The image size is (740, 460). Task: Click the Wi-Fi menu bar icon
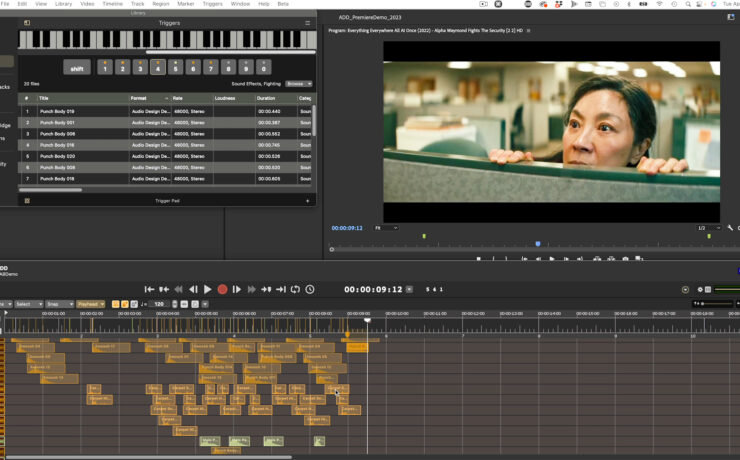(659, 4)
